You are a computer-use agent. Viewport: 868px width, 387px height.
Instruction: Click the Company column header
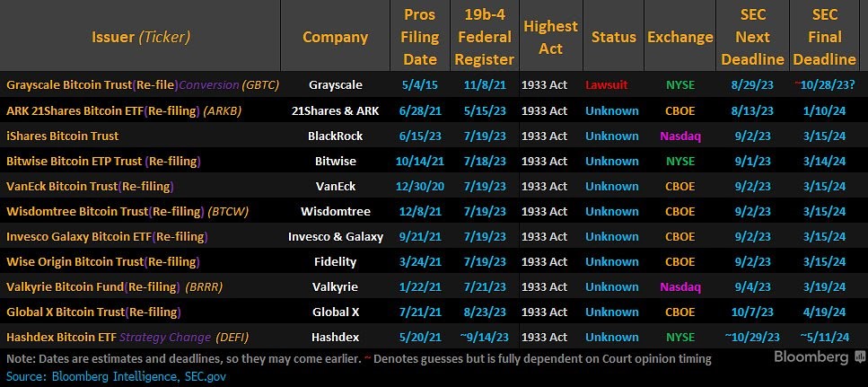(335, 37)
